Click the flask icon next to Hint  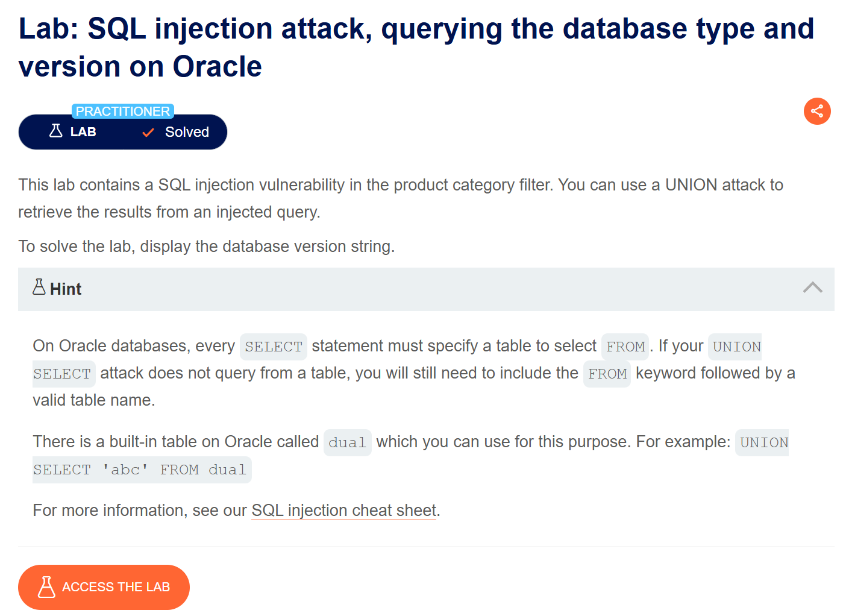39,287
